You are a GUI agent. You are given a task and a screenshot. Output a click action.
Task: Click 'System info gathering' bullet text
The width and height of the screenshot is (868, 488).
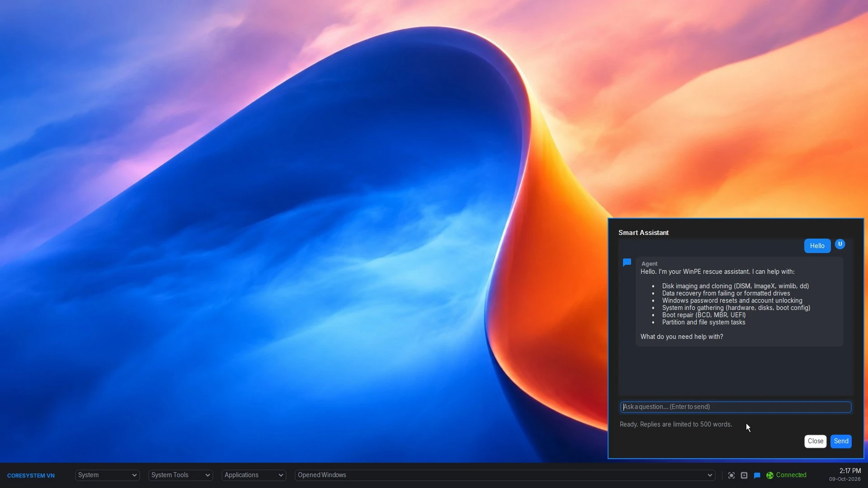click(736, 308)
